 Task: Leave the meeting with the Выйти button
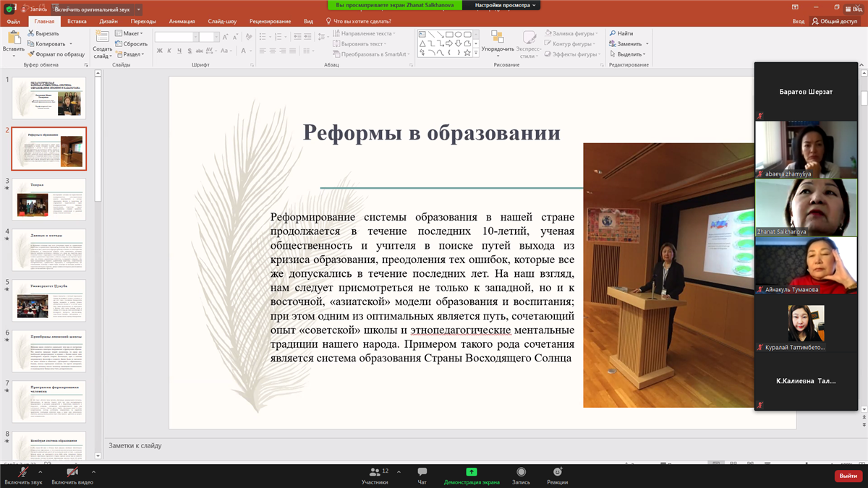click(847, 476)
